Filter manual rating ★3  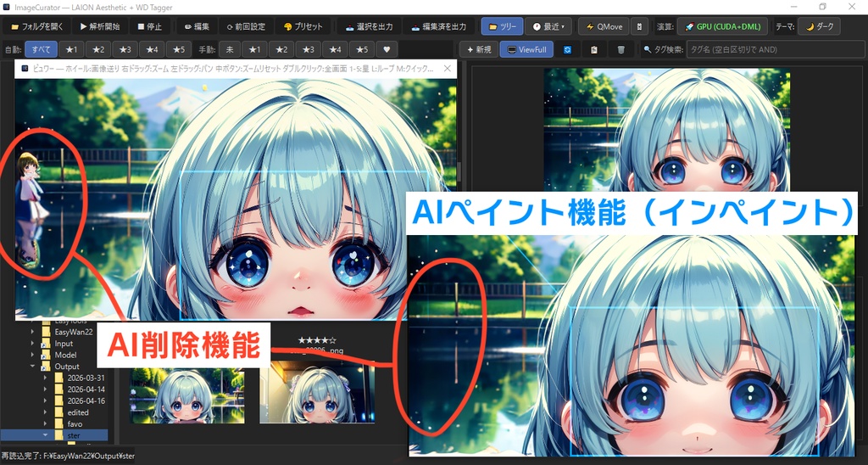point(309,49)
